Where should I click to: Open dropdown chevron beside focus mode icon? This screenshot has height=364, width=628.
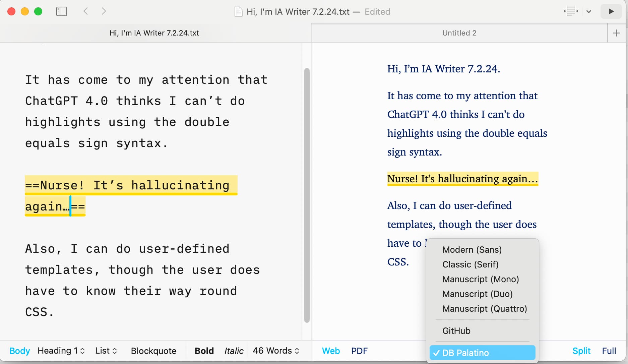pos(589,11)
